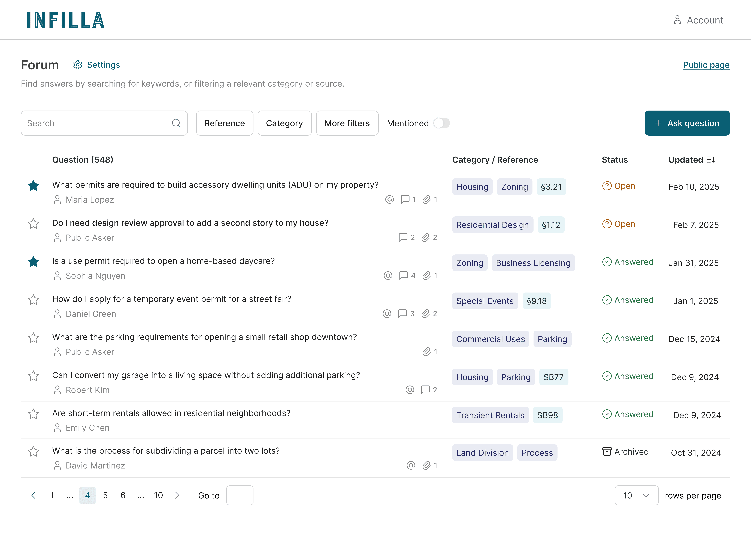Jump to page 10
The width and height of the screenshot is (751, 560).
tap(158, 495)
